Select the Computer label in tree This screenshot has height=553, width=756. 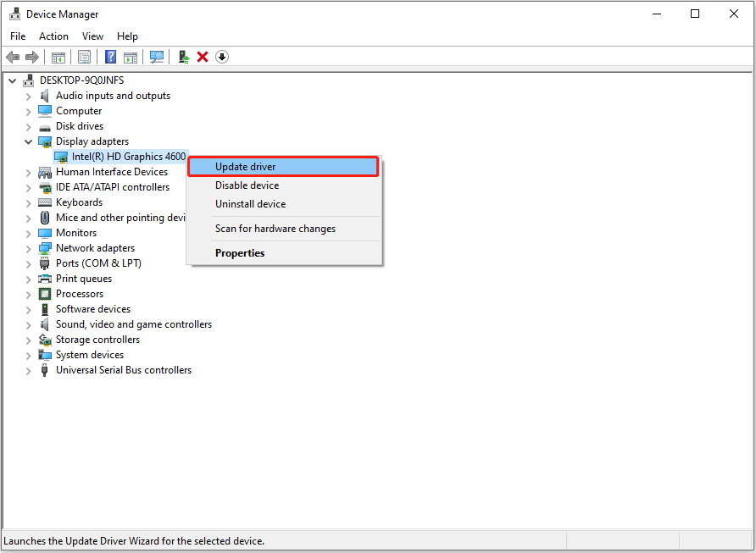79,111
